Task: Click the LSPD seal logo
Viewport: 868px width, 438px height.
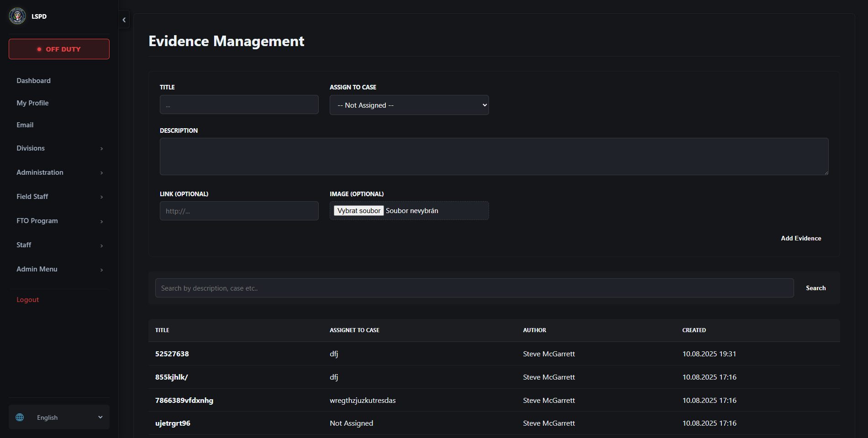Action: click(x=17, y=16)
